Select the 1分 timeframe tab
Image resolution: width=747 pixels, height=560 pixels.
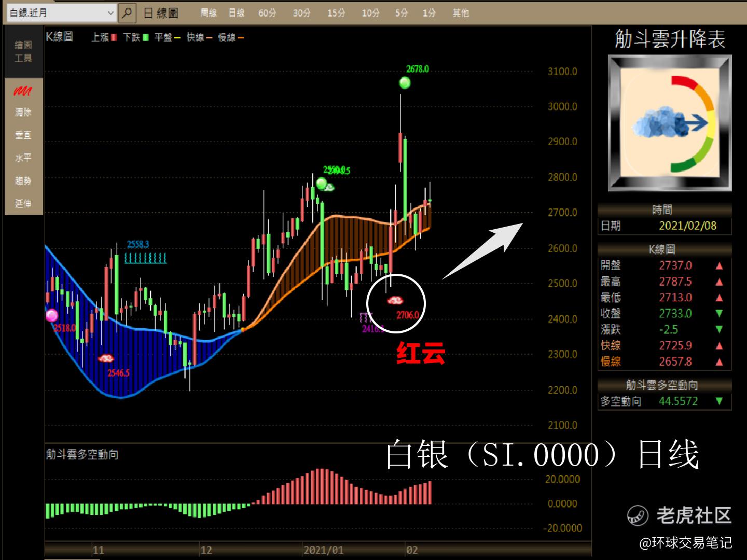[x=429, y=13]
